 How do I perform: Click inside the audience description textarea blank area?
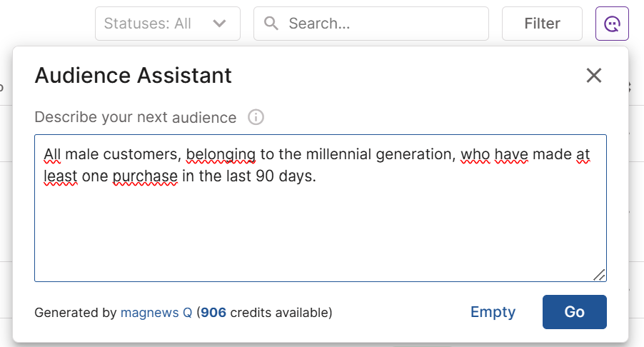coord(321,234)
